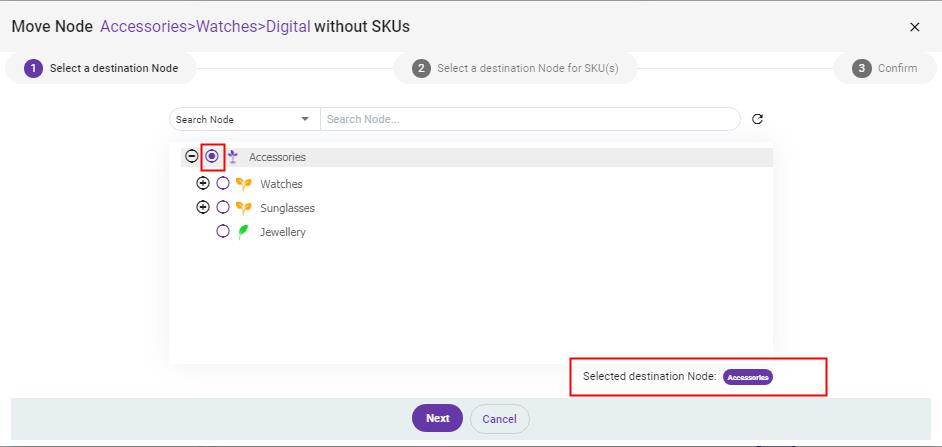Pick the Jewellery radio button
Screen dimensions: 942x447
[223, 231]
